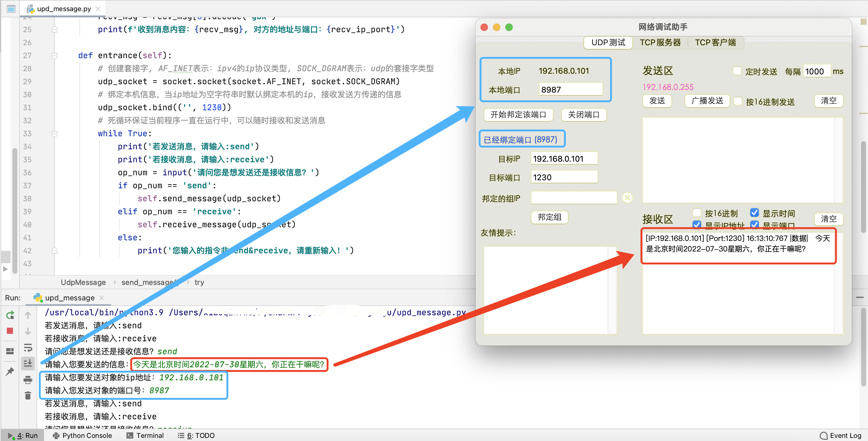Click the 邦定的组IP input field
The height and width of the screenshot is (441, 868).
[x=574, y=198]
